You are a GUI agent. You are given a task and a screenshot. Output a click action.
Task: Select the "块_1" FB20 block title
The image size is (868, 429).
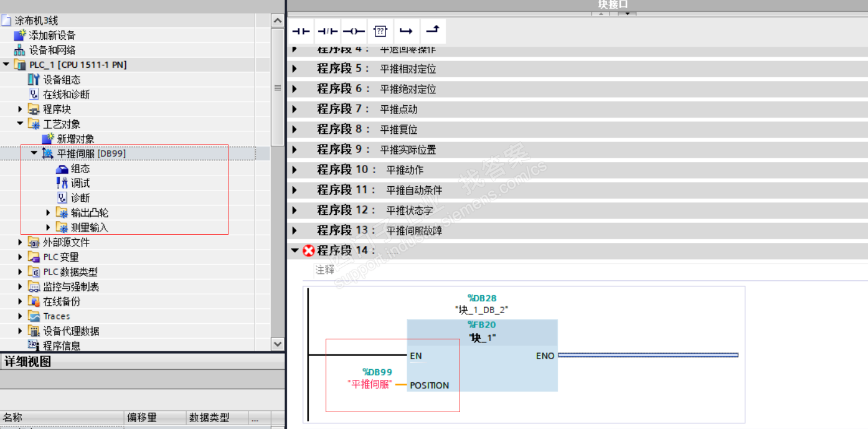pyautogui.click(x=483, y=338)
